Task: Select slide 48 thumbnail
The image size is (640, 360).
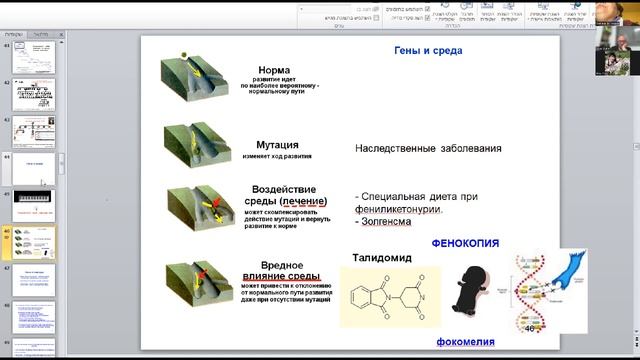Action: coord(33,318)
